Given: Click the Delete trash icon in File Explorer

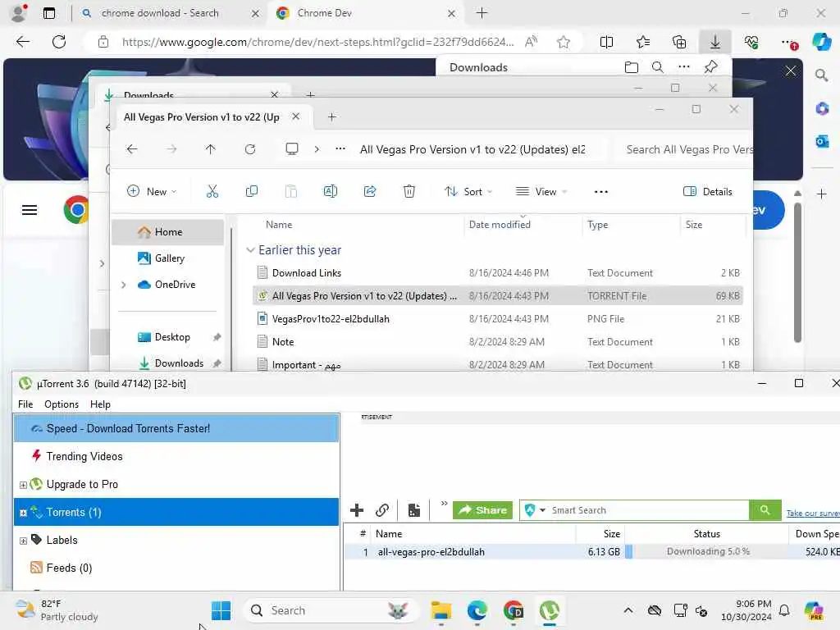Looking at the screenshot, I should [409, 191].
